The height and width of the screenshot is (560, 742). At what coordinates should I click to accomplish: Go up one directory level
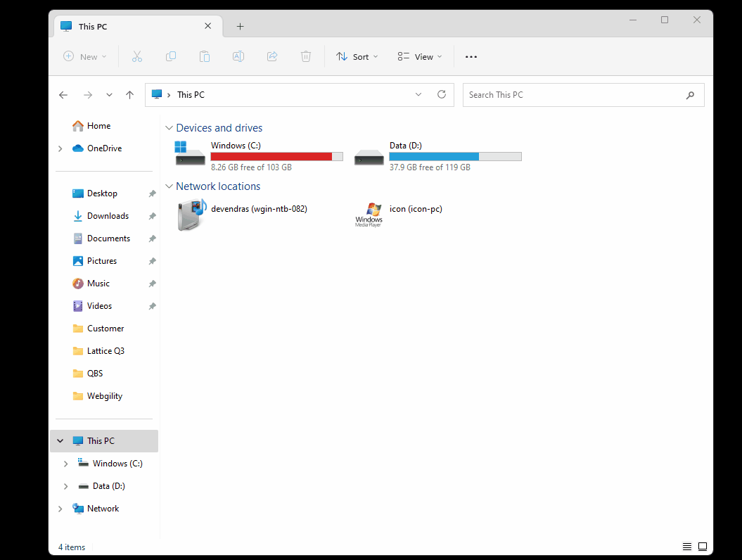point(129,95)
